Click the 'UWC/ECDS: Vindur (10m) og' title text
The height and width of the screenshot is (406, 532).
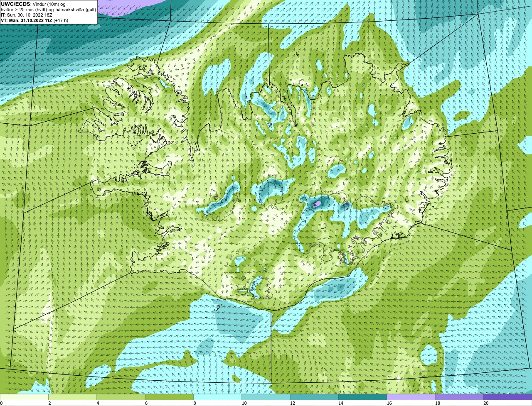33,4
